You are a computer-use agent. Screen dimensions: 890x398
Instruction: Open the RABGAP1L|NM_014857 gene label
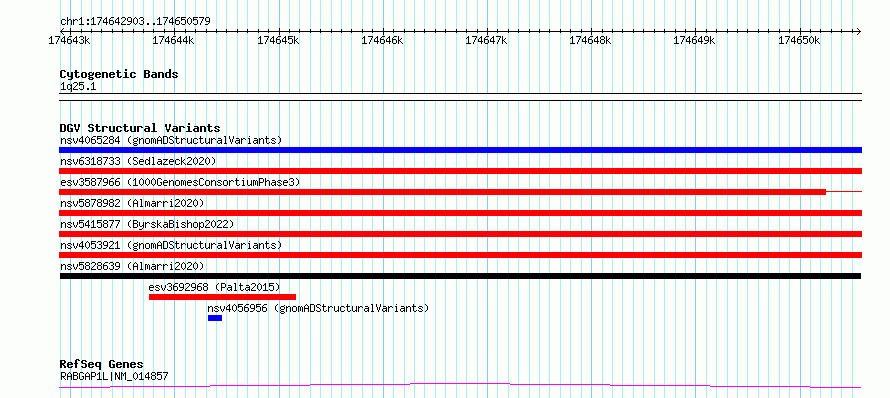[114, 376]
